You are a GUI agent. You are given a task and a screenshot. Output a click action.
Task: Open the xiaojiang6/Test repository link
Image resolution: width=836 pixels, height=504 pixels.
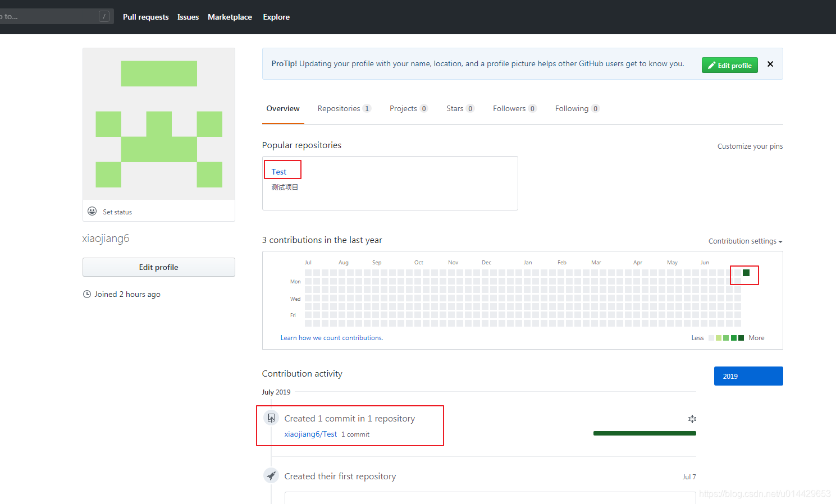310,434
